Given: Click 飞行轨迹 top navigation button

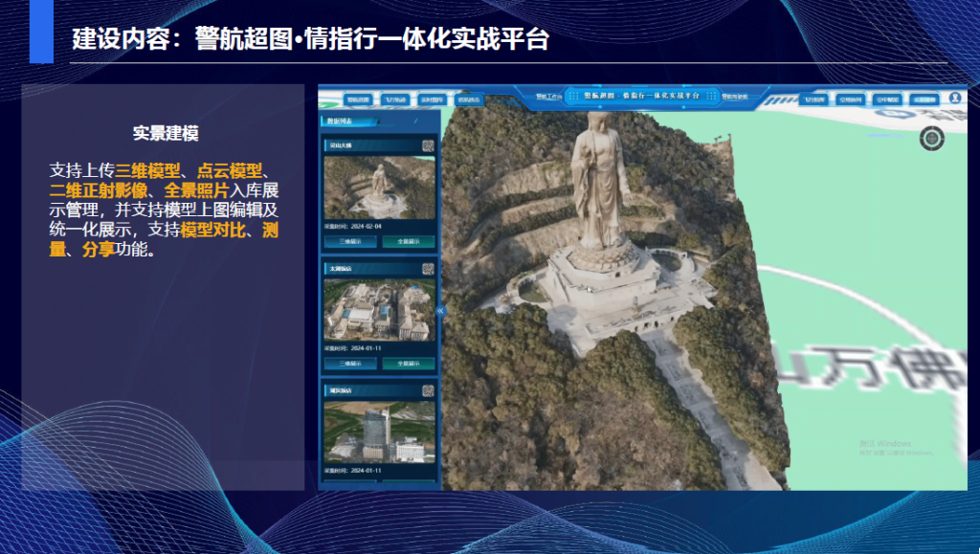Looking at the screenshot, I should [x=395, y=99].
